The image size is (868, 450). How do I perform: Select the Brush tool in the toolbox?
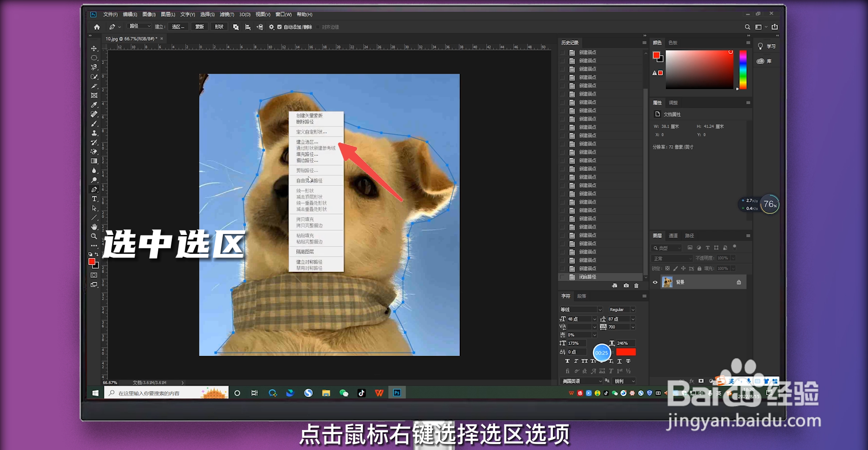(94, 124)
